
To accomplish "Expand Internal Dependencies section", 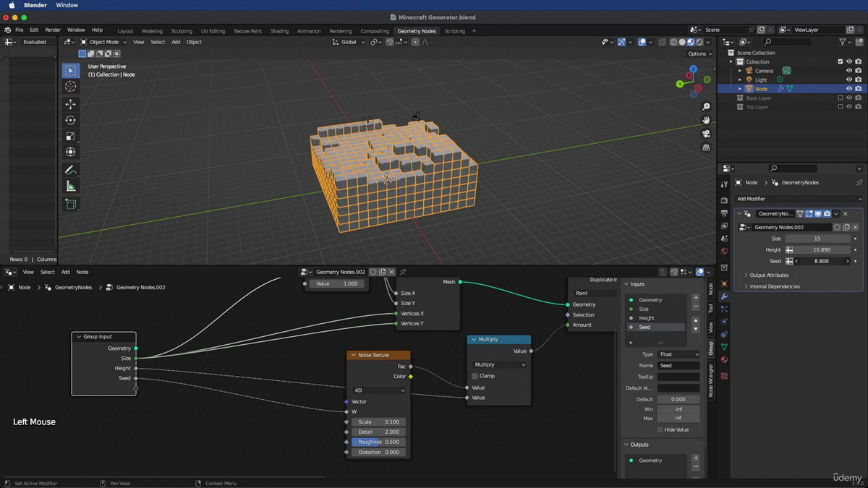I will (x=775, y=286).
